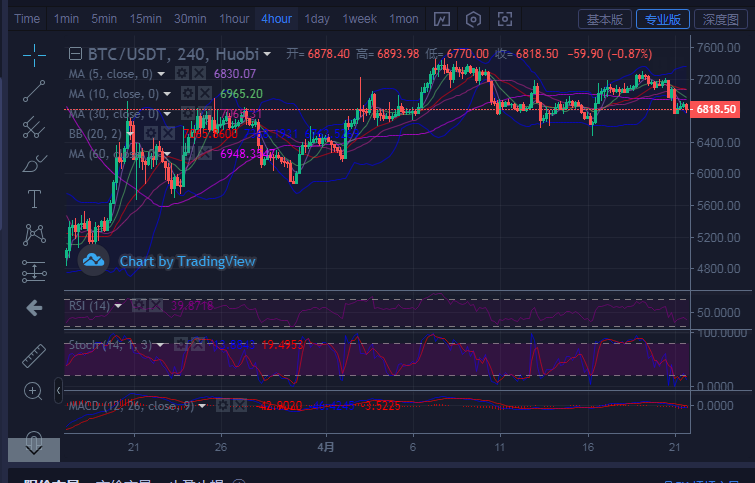Select the ruler measure tool
This screenshot has height=483, width=755.
34,356
